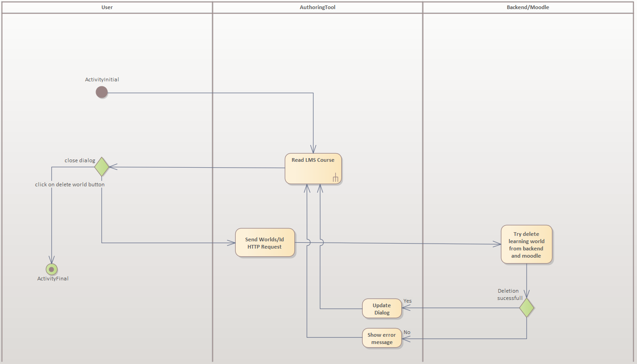Image resolution: width=637 pixels, height=364 pixels.
Task: Click the ActivityInitial start node circle
Action: [102, 92]
